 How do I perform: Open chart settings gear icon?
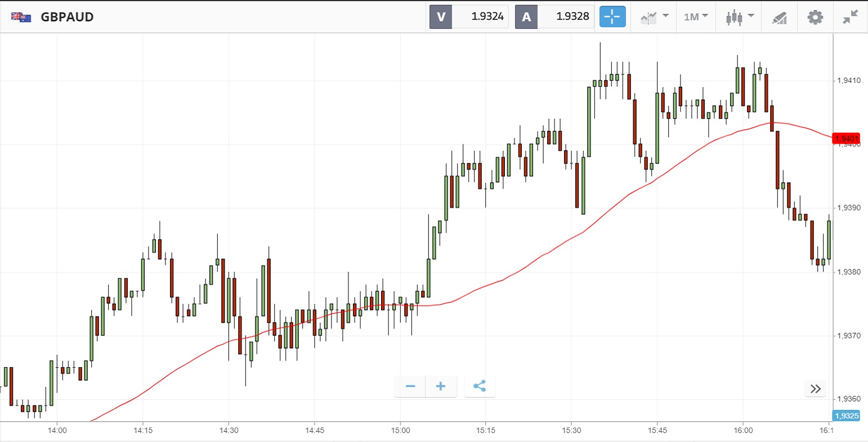(x=815, y=17)
